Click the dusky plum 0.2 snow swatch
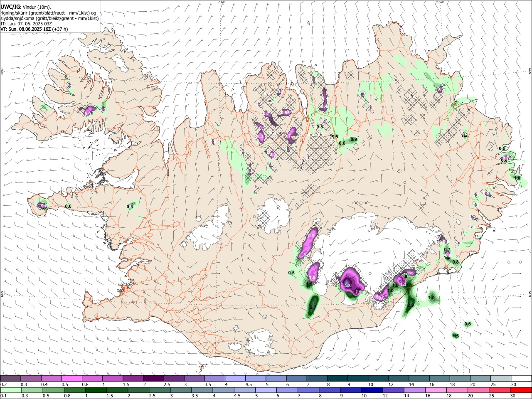532x399 pixels. click(x=11, y=378)
